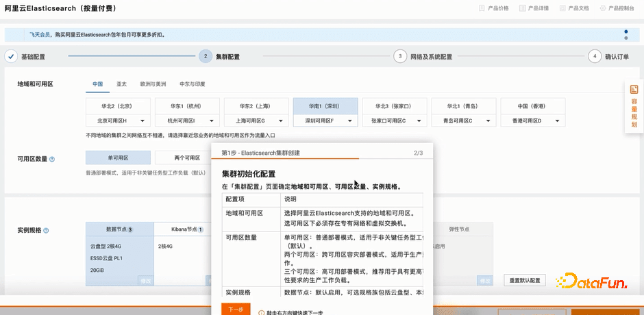This screenshot has width=644, height=315.
Task: Switch to the 中东与印度 region tab
Action: [x=193, y=84]
